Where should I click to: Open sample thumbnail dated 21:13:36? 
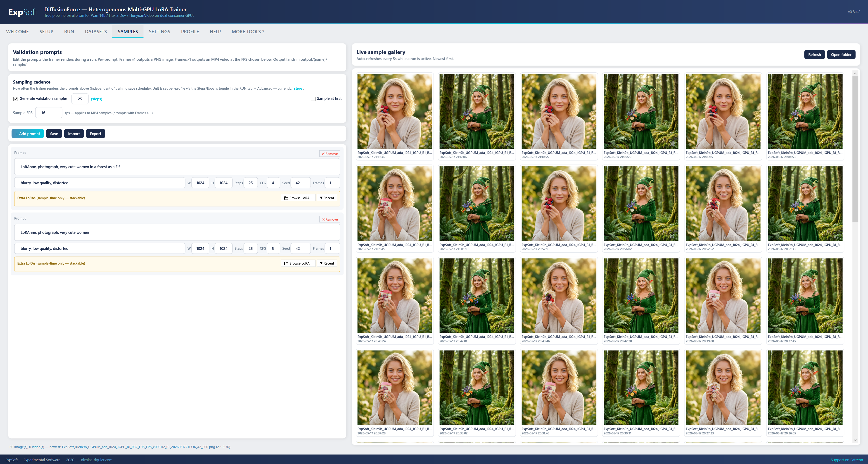click(x=395, y=112)
